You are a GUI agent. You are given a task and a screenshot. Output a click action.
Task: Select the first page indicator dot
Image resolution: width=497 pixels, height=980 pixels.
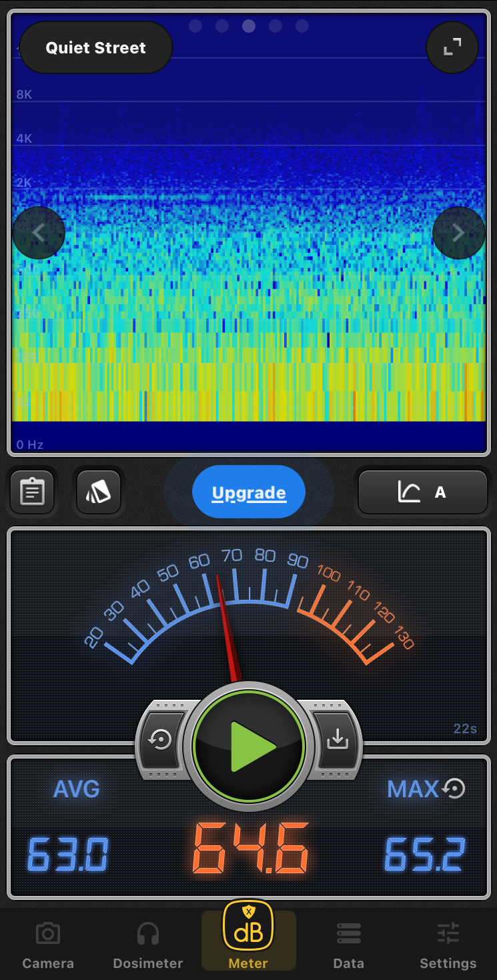[195, 26]
